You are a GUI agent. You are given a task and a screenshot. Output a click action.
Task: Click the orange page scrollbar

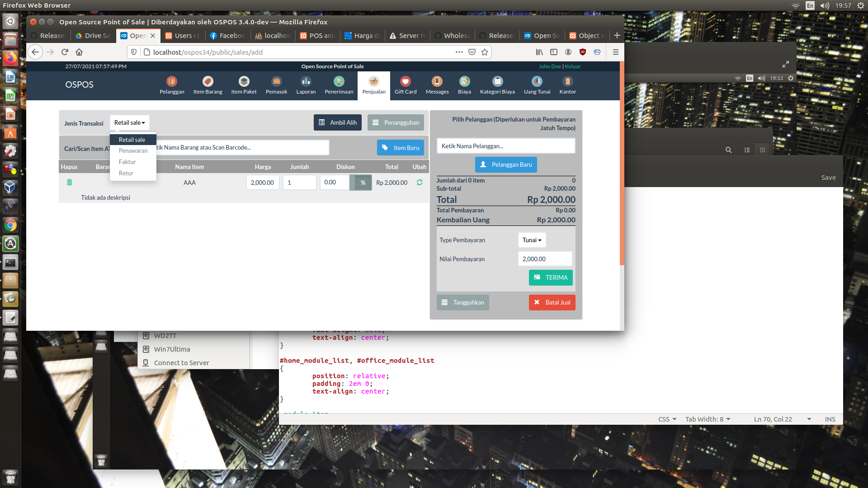point(622,163)
